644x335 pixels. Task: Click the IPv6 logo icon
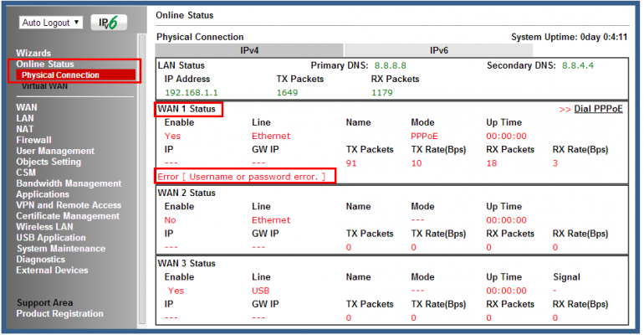point(109,23)
